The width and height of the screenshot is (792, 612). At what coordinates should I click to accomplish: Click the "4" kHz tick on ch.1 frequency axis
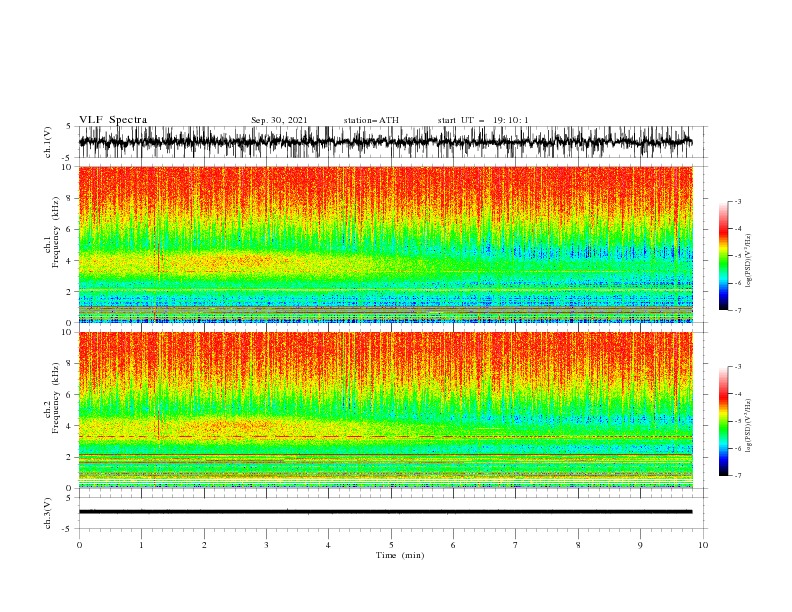[x=70, y=261]
